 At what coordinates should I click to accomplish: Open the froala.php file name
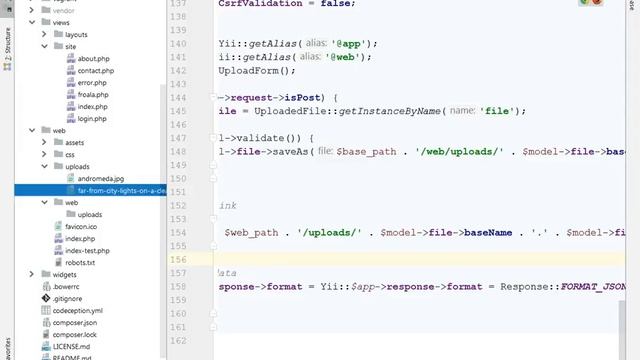pyautogui.click(x=93, y=94)
